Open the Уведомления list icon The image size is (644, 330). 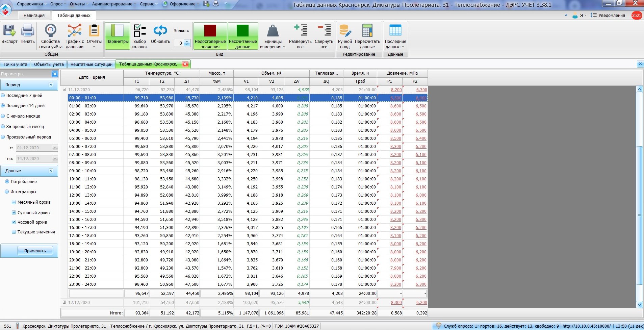tap(594, 15)
